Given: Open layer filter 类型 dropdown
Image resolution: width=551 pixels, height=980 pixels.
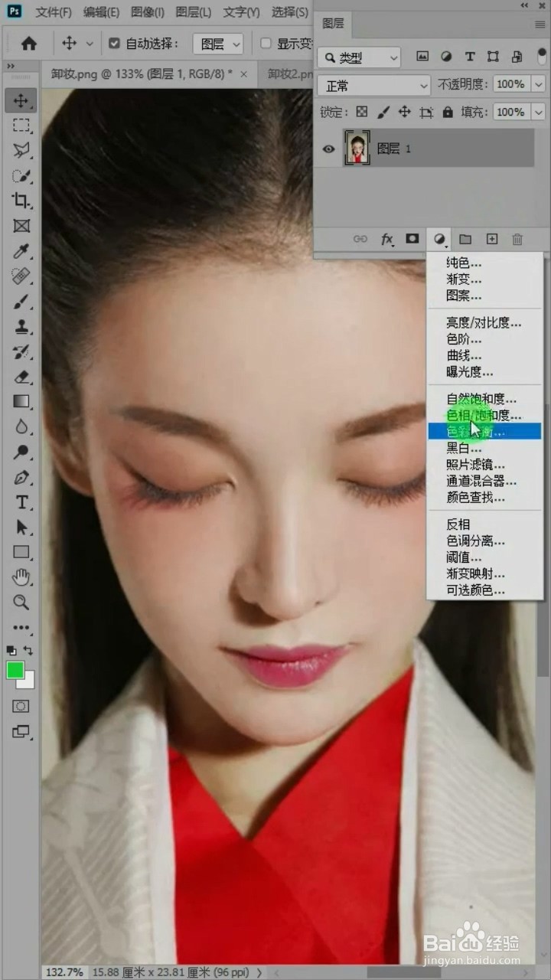Looking at the screenshot, I should [x=360, y=57].
